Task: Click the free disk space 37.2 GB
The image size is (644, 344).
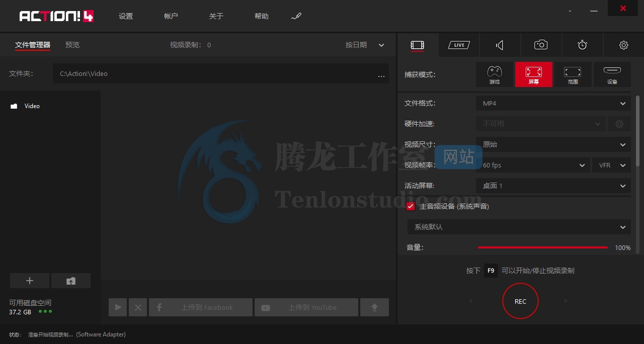Action: (20, 312)
